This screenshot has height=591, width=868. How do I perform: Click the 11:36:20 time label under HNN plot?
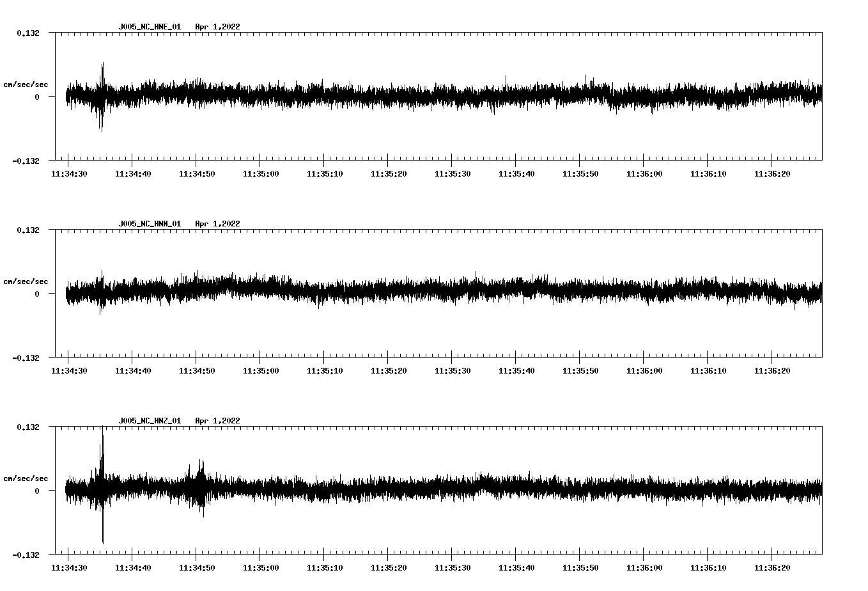coord(772,371)
